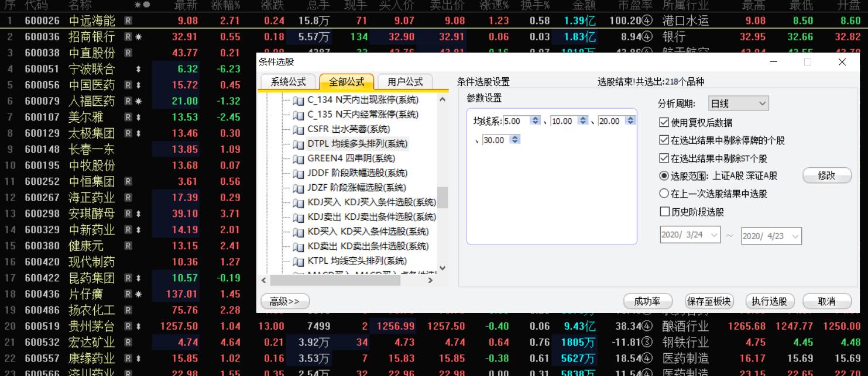The width and height of the screenshot is (868, 376).
Task: Click the 执行选股 button
Action: click(x=770, y=301)
